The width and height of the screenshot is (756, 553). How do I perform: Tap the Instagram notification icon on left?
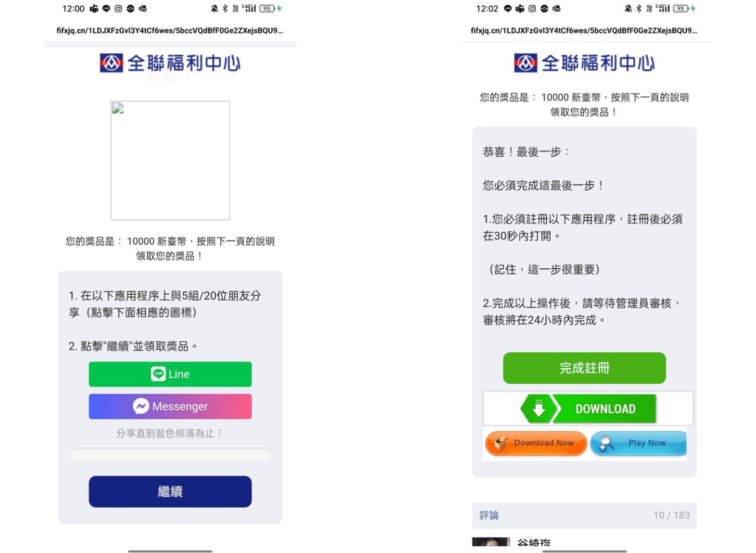[118, 9]
